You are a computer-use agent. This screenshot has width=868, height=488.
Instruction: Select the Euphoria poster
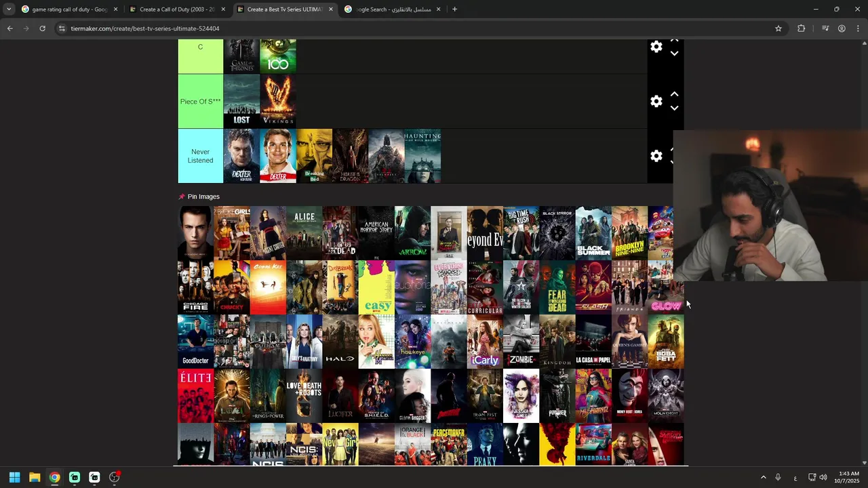point(412,287)
